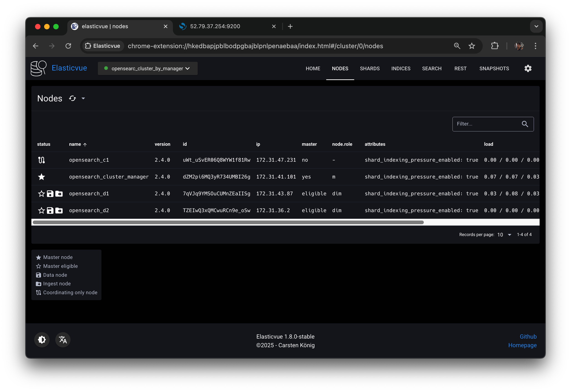Screen dimensions: 571x392
Task: Click the Elasticvue logo icon
Action: pyautogui.click(x=39, y=68)
